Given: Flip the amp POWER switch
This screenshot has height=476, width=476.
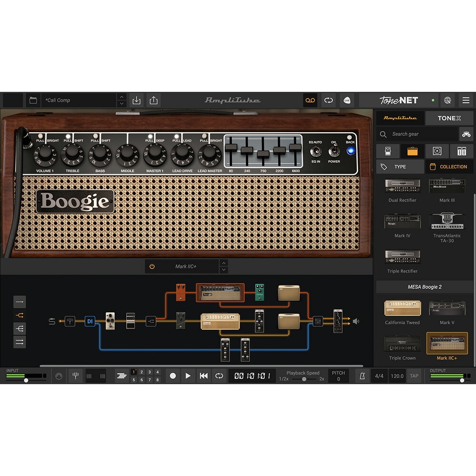Looking at the screenshot, I should [x=334, y=150].
